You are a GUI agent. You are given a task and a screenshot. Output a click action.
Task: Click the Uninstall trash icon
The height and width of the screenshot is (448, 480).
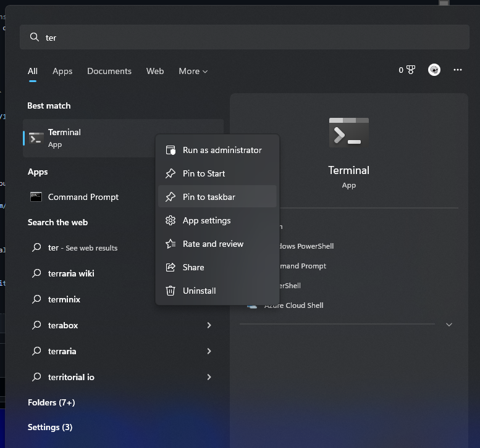(171, 291)
